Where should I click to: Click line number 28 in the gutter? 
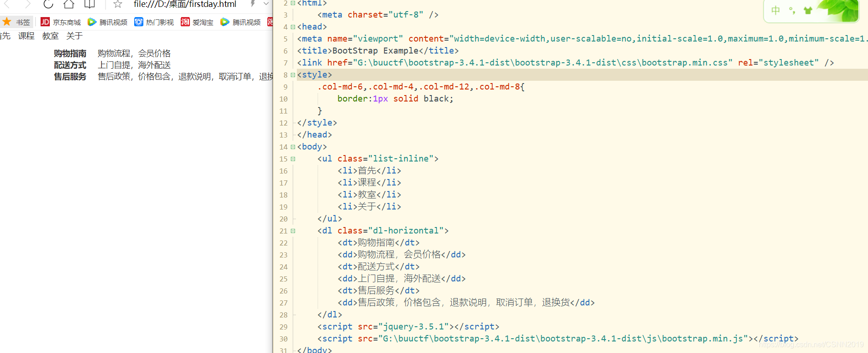coord(283,315)
